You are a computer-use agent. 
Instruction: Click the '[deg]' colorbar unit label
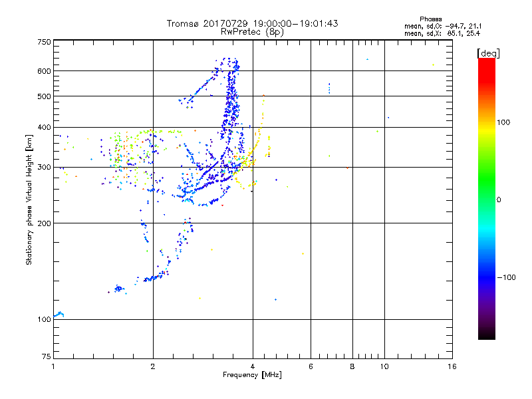point(488,53)
